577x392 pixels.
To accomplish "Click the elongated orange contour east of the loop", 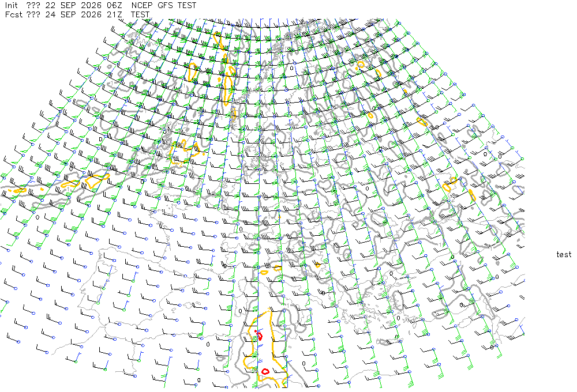I will point(472,195).
